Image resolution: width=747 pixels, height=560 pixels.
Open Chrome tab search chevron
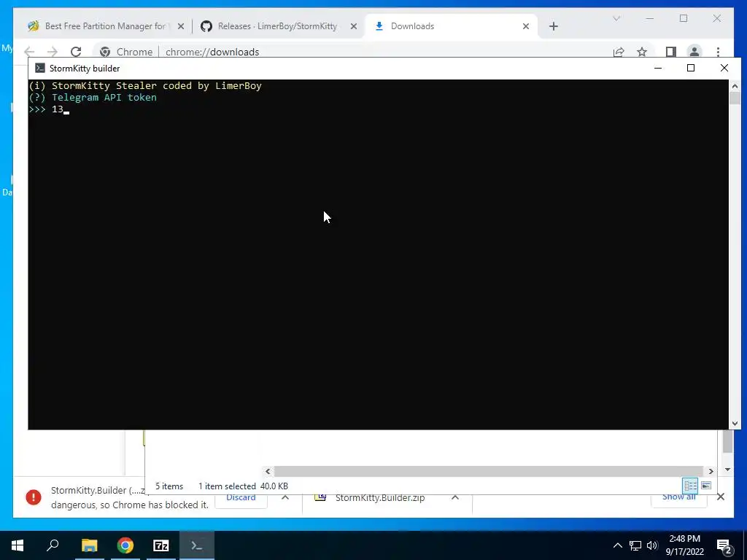pyautogui.click(x=616, y=18)
